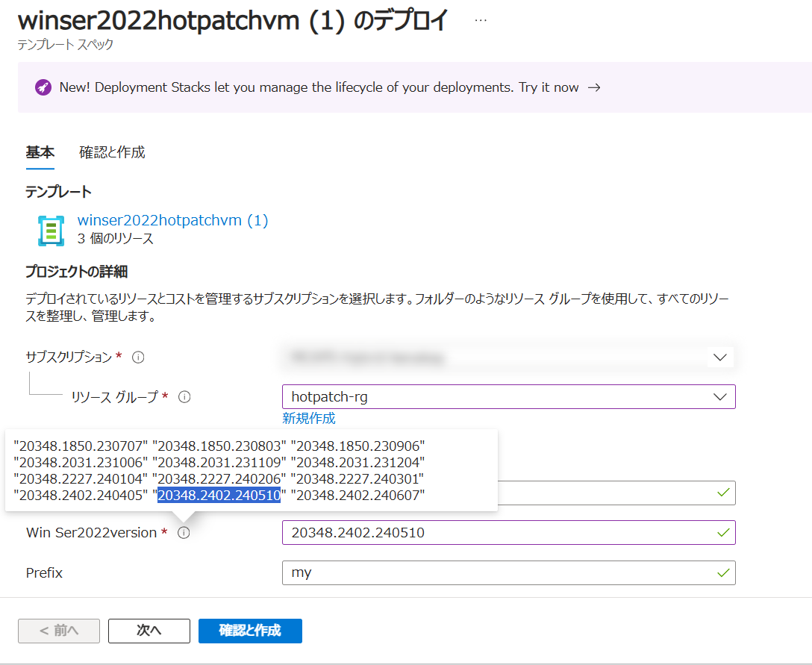Click version "20348.2031.231204" in the tooltip

pos(357,463)
